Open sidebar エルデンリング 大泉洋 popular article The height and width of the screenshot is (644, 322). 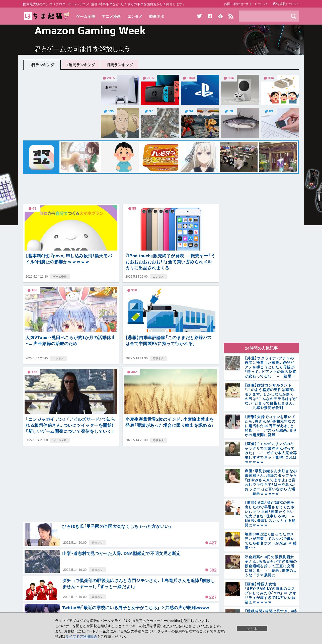click(271, 453)
